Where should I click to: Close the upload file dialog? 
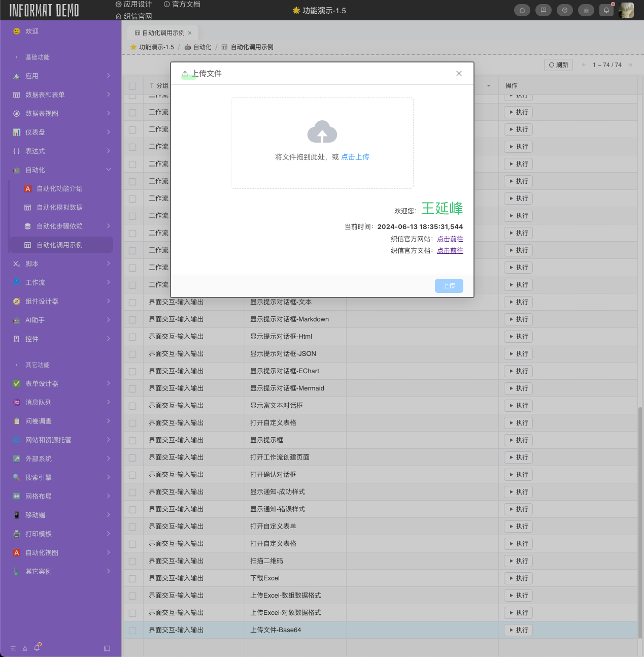pyautogui.click(x=459, y=74)
